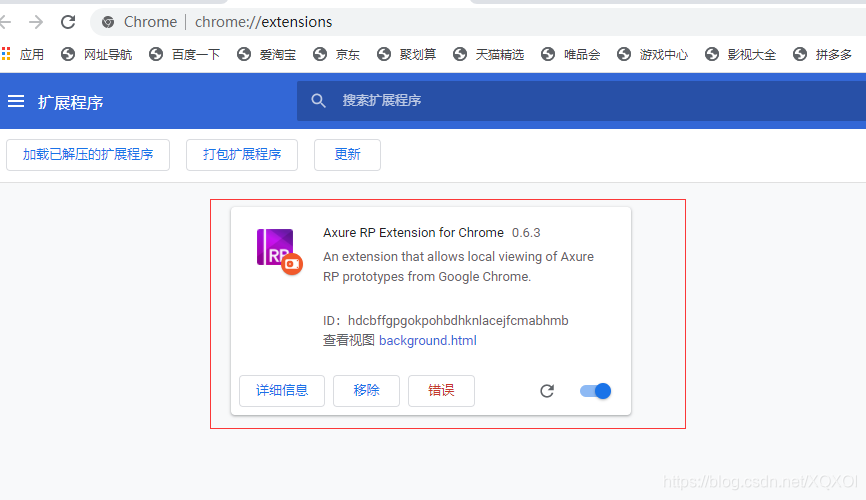Click the Axure RP extension icon
The width and height of the screenshot is (866, 500).
click(279, 251)
